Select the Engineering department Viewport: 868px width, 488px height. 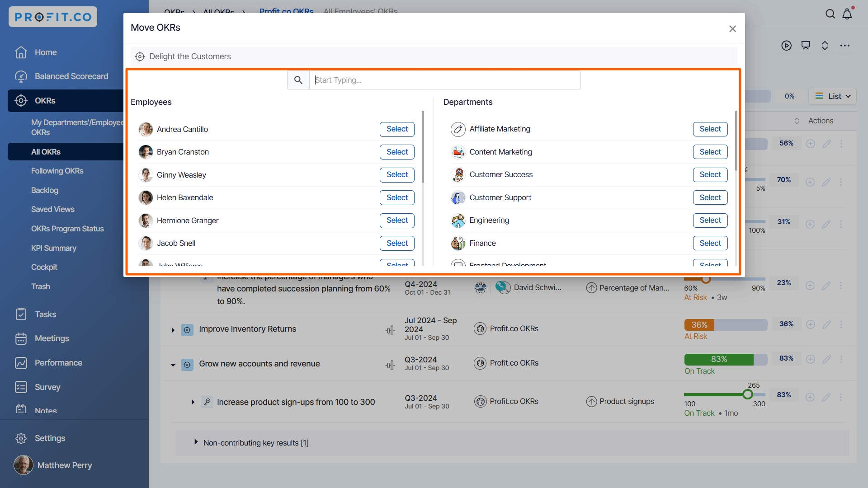710,221
